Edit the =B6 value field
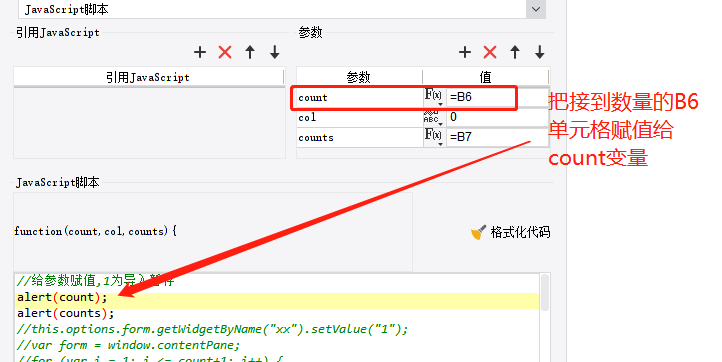The height and width of the screenshot is (362, 722). click(497, 97)
